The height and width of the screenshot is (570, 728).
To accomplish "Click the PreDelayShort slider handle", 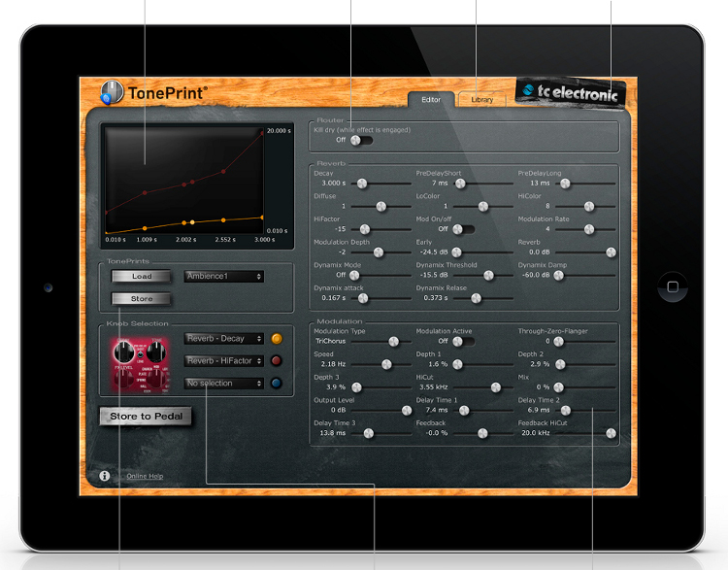I will click(460, 184).
